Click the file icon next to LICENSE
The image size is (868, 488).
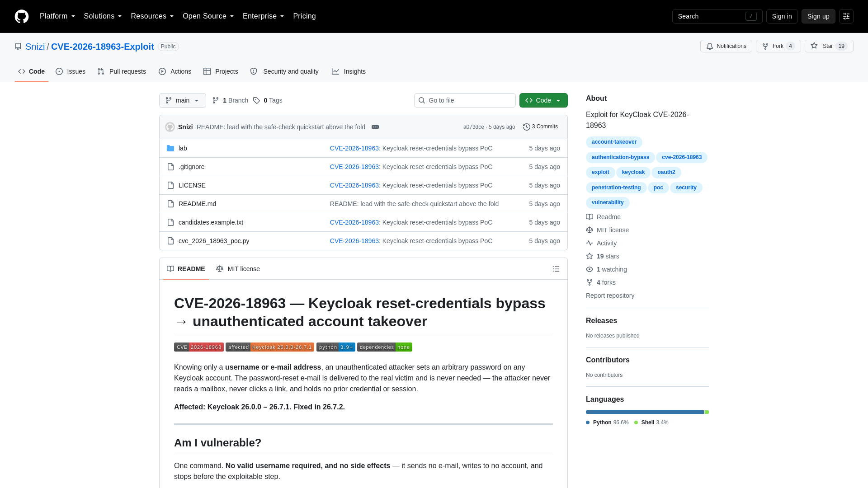click(170, 185)
